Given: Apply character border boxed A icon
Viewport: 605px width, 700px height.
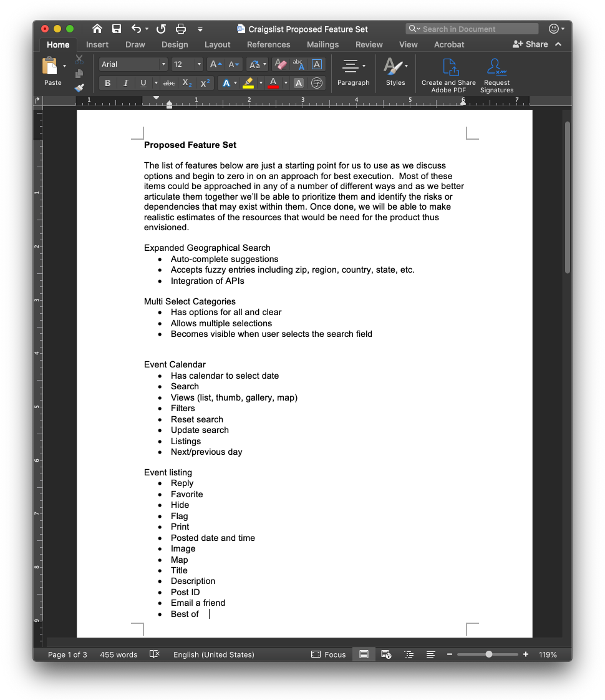Looking at the screenshot, I should click(x=317, y=64).
